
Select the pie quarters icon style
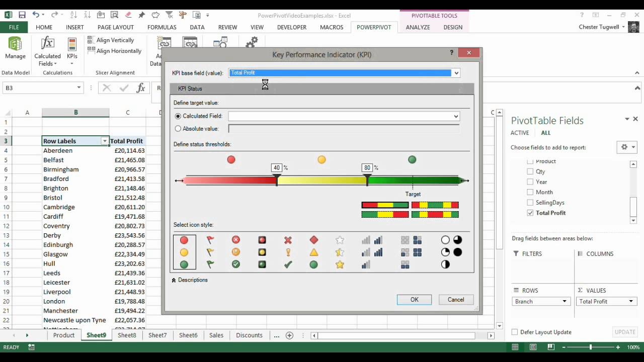(x=451, y=252)
